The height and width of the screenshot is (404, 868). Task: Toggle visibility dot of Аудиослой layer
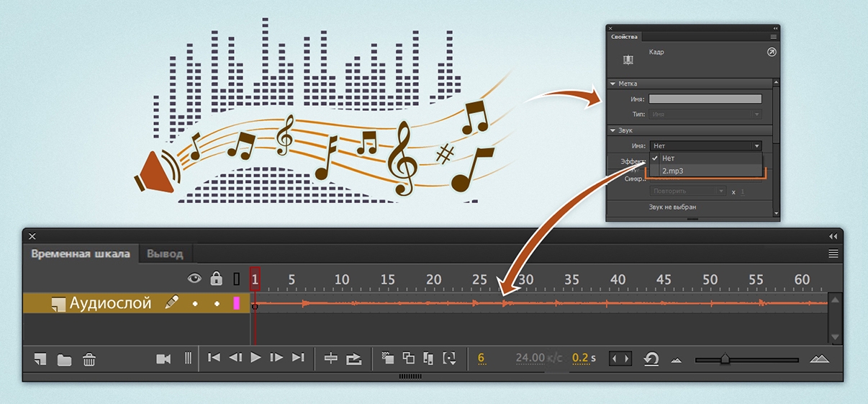194,304
